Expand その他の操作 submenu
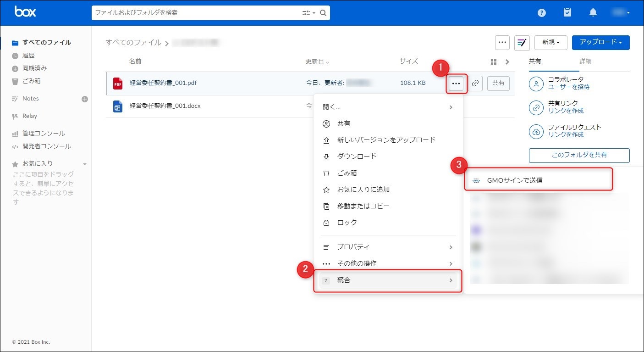The image size is (644, 352). click(388, 263)
